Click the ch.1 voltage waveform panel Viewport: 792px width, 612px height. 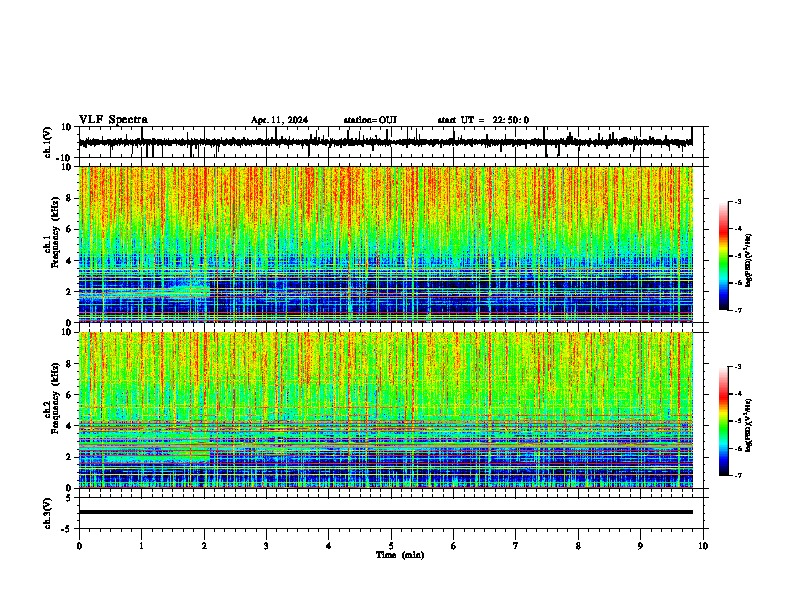pos(393,142)
